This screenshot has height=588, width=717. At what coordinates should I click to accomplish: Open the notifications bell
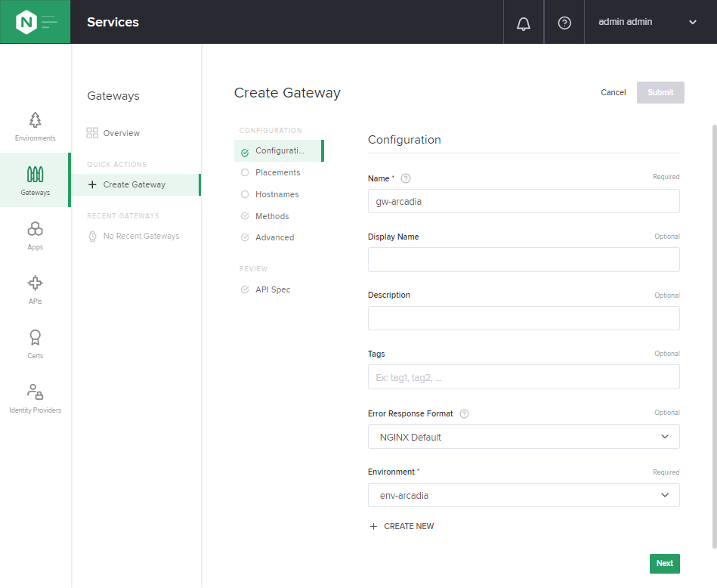click(523, 23)
